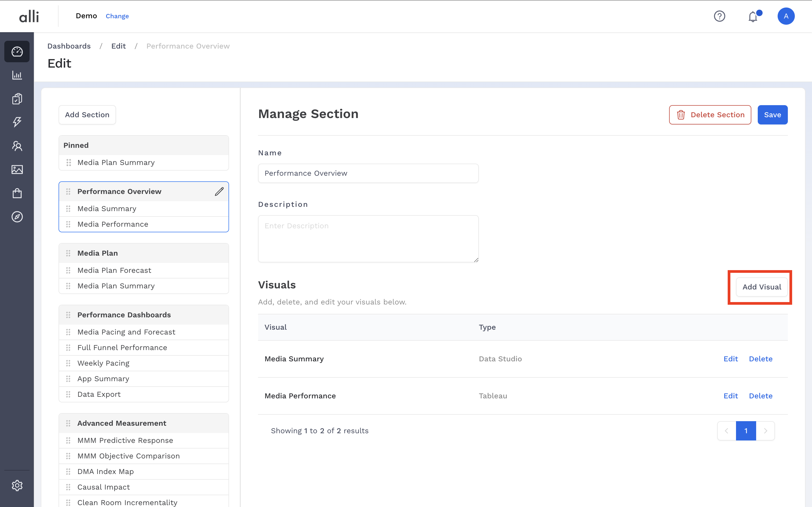Click the compass explore sidebar icon

17,217
